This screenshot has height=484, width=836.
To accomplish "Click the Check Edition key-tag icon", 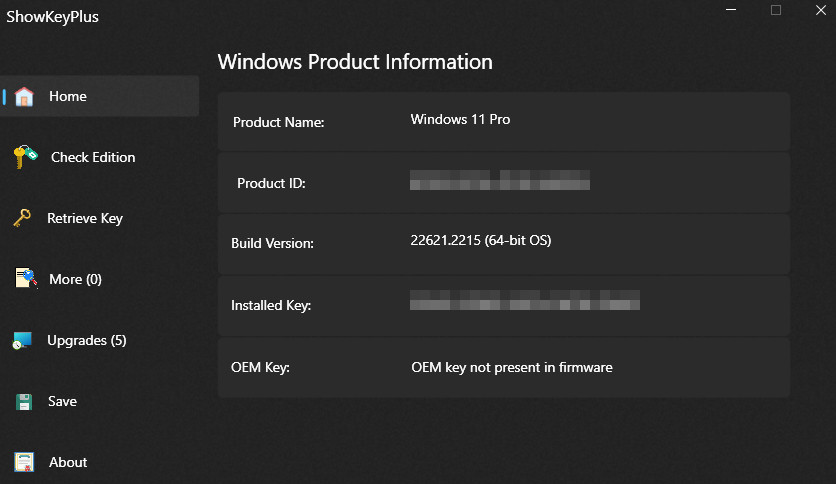I will coord(25,157).
